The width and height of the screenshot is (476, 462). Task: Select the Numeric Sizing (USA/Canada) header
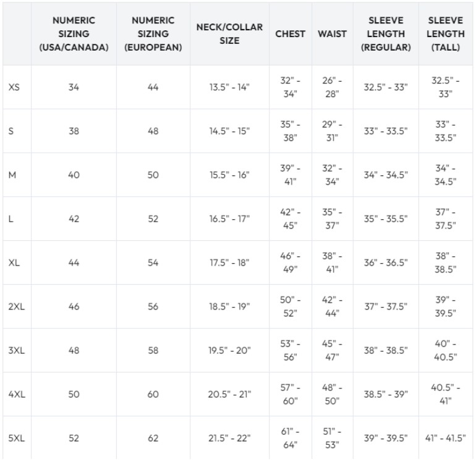[74, 34]
